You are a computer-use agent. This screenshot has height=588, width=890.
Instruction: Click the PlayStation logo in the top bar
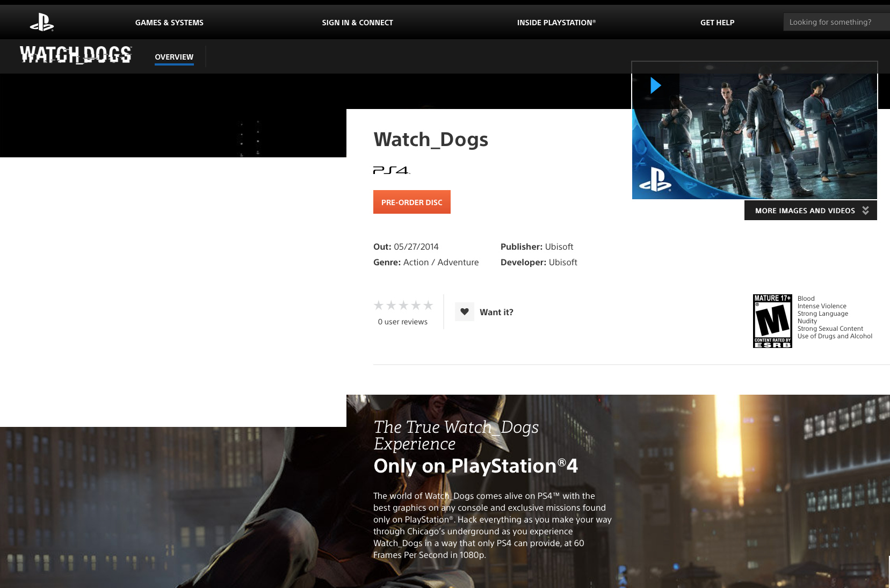click(42, 23)
